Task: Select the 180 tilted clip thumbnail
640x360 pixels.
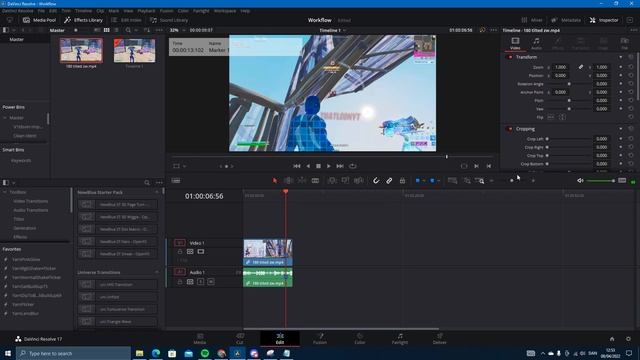Action: 81,51
